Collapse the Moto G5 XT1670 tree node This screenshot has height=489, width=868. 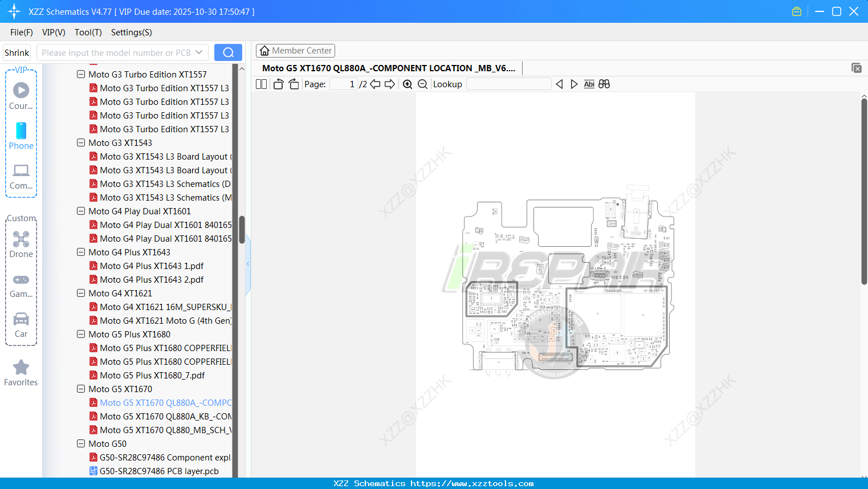pos(80,389)
